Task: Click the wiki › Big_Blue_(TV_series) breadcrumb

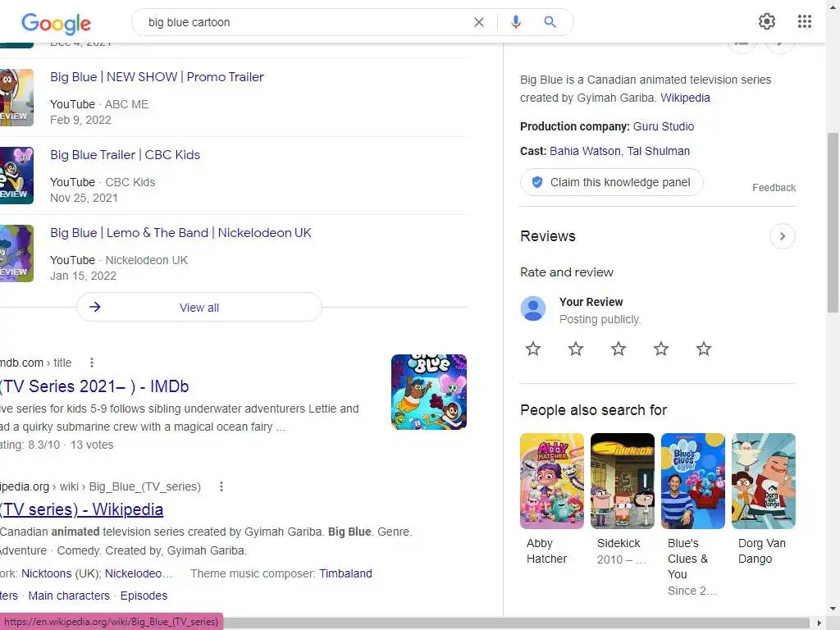Action: 130,486
